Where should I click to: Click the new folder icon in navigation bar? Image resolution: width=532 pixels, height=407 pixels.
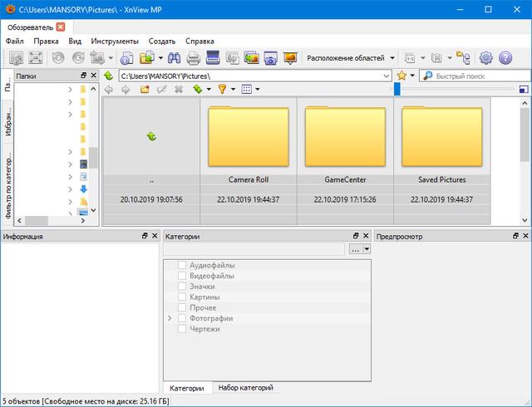click(x=145, y=89)
